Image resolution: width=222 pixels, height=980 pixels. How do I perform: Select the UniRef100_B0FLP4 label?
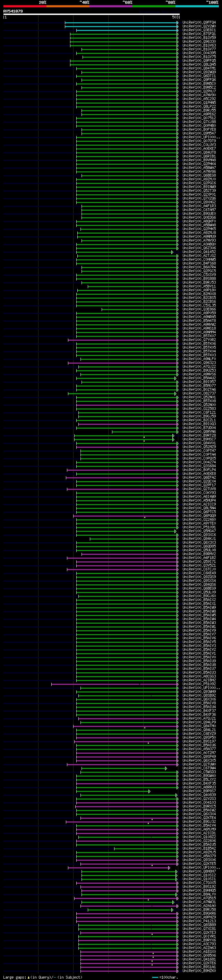pyautogui.click(x=199, y=470)
